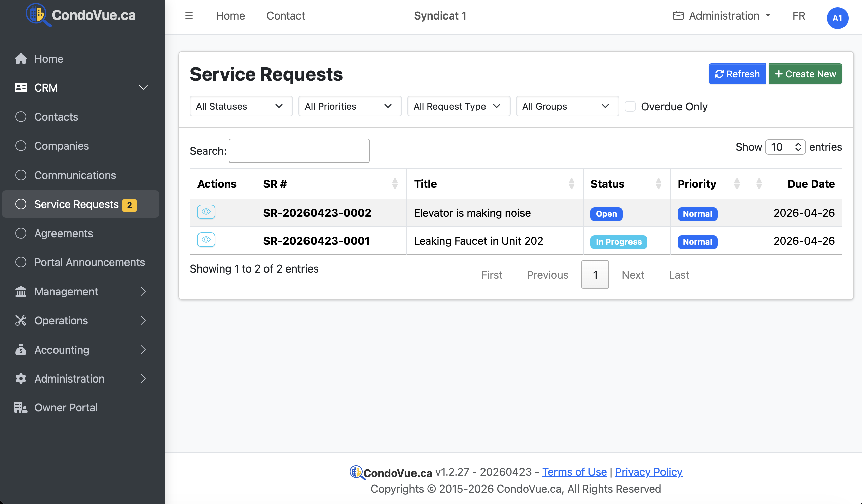Click the First pagination link
862x504 pixels.
(492, 275)
